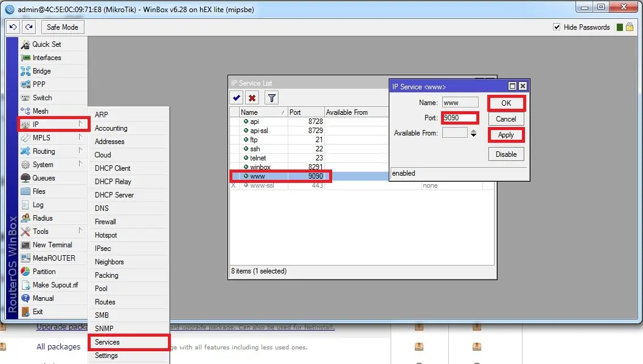Click the Radius icon

pos(26,218)
